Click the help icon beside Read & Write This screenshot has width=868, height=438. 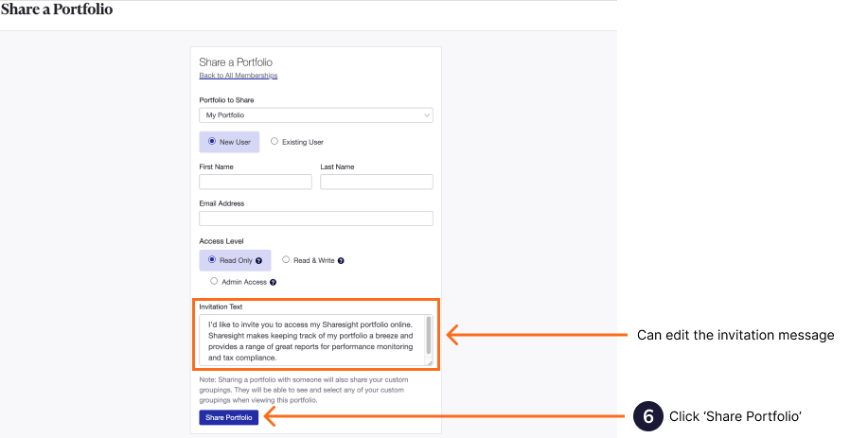pos(341,260)
